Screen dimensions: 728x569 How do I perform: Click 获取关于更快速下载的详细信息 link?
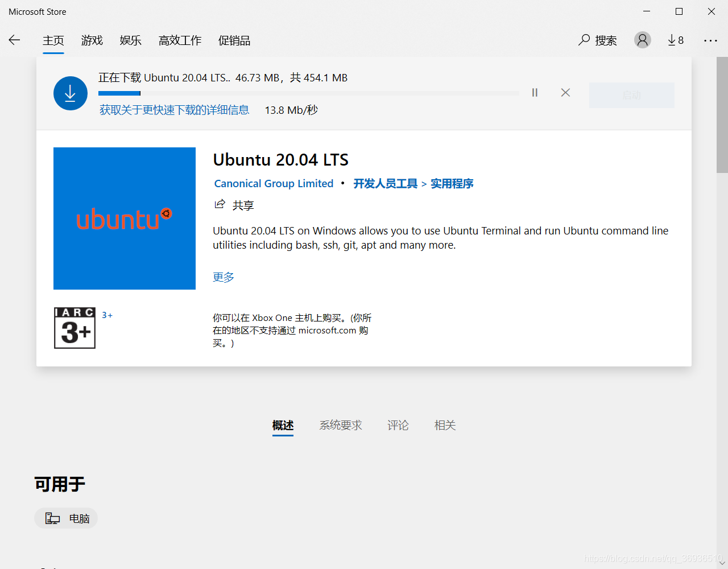point(174,110)
